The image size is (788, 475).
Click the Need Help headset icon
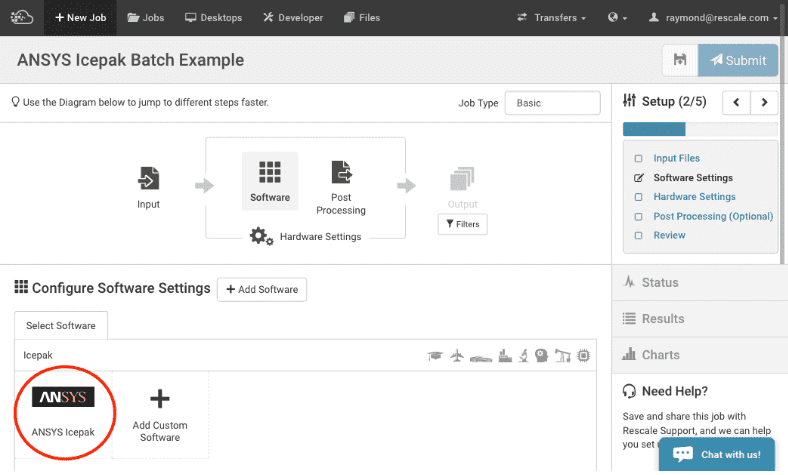[629, 391]
